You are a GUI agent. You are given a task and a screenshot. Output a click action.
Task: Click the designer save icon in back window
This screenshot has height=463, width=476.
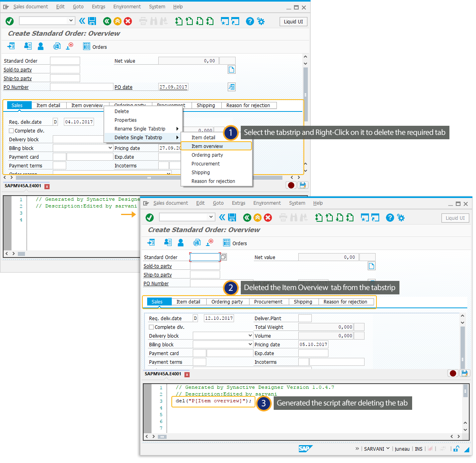pyautogui.click(x=303, y=185)
